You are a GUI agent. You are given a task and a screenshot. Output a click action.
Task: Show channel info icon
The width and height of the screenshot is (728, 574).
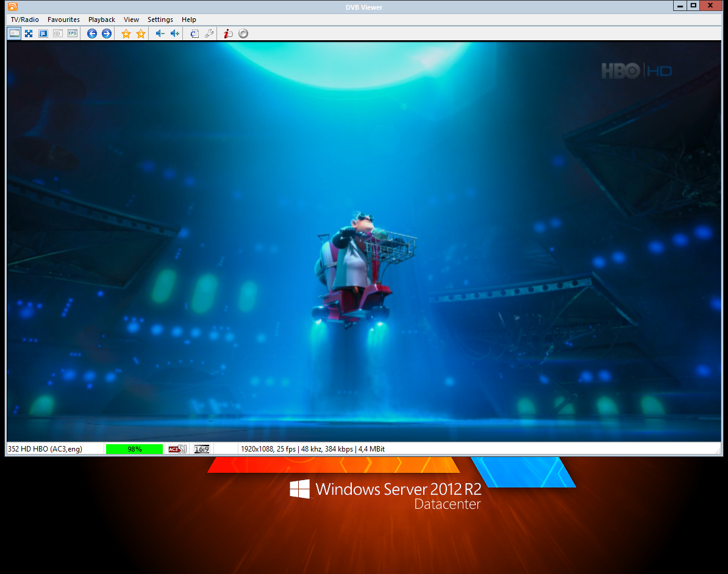click(x=228, y=34)
